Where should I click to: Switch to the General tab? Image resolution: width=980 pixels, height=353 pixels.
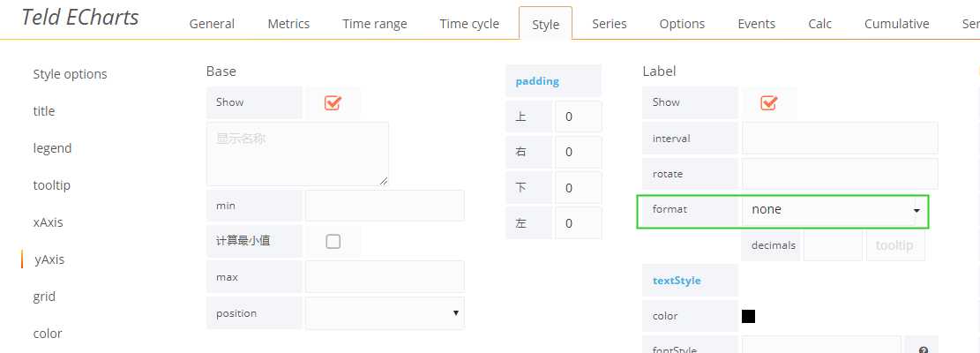[x=212, y=24]
